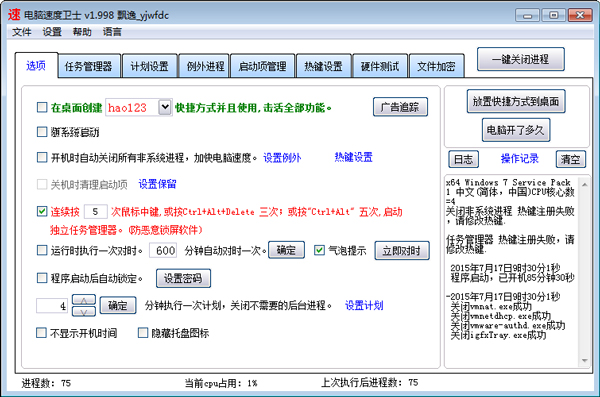Switch to the 任务管理器 tab

click(x=88, y=66)
